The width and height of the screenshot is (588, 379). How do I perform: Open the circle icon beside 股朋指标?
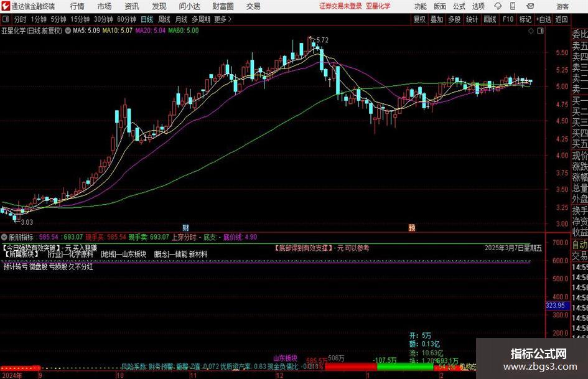click(x=4, y=237)
